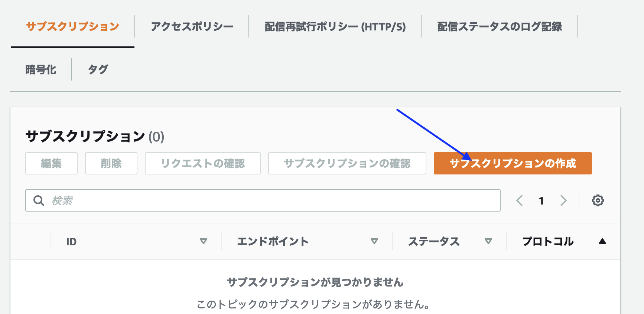The width and height of the screenshot is (644, 314).
Task: Open the 暗号化 tab
Action: (40, 69)
